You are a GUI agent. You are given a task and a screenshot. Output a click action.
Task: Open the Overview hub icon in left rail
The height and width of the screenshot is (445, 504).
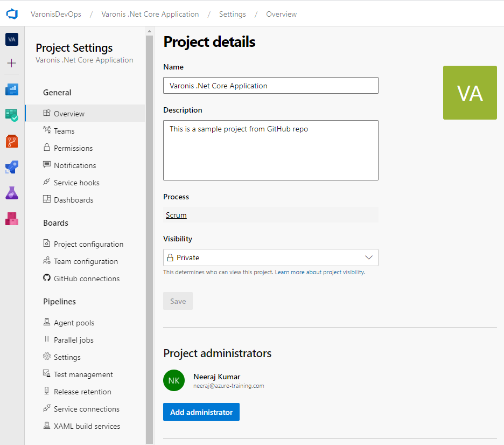(12, 89)
